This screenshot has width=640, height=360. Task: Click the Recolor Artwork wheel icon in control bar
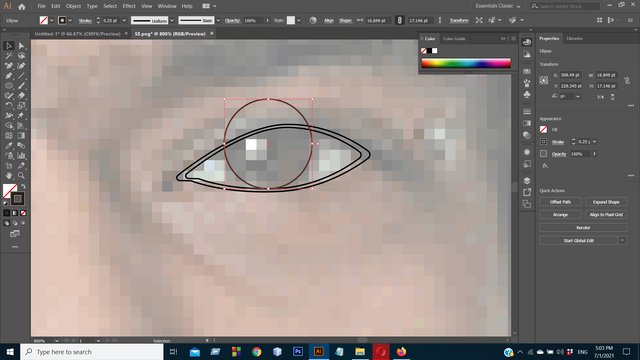click(313, 20)
